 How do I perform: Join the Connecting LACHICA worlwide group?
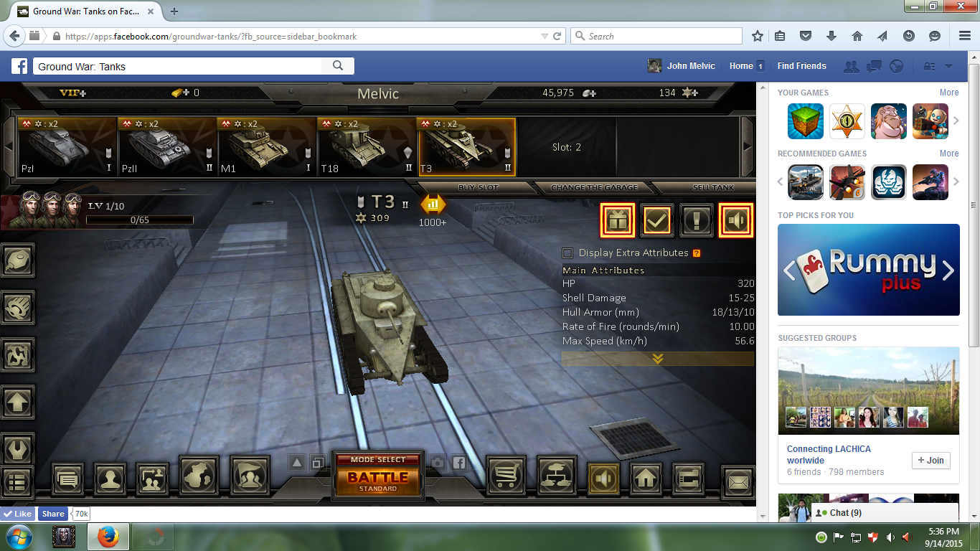click(930, 461)
